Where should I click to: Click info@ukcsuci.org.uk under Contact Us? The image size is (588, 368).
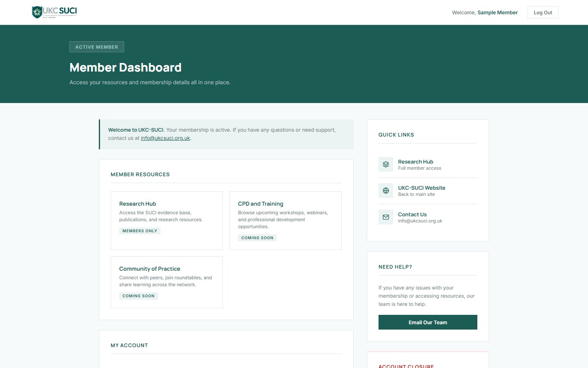pos(420,221)
